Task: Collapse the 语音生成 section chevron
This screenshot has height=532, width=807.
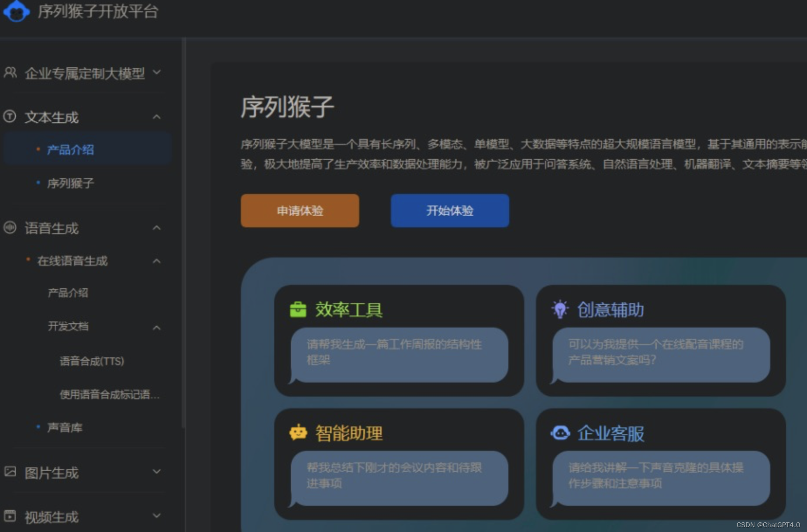Action: [x=157, y=228]
